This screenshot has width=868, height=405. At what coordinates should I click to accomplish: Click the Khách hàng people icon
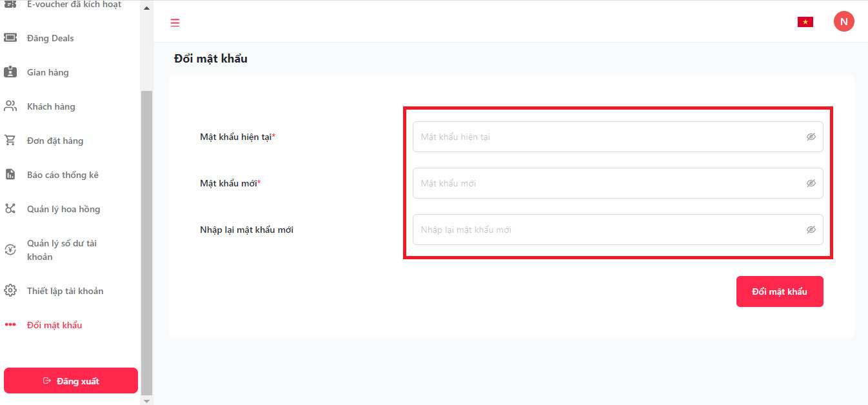(10, 106)
